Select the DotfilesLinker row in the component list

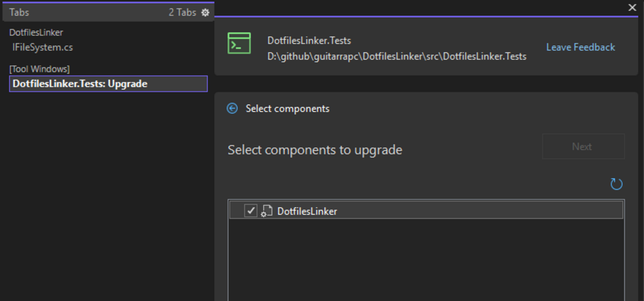click(x=308, y=210)
